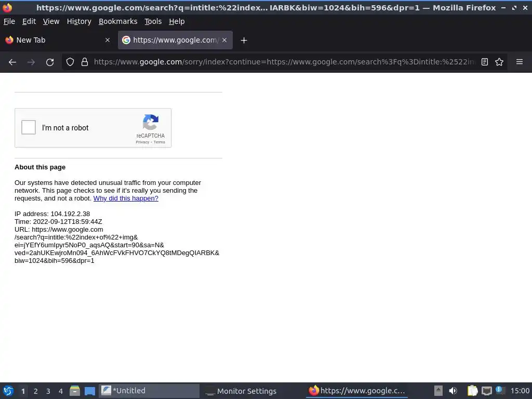Click the forward navigation arrow
This screenshot has height=399, width=532.
pyautogui.click(x=31, y=62)
